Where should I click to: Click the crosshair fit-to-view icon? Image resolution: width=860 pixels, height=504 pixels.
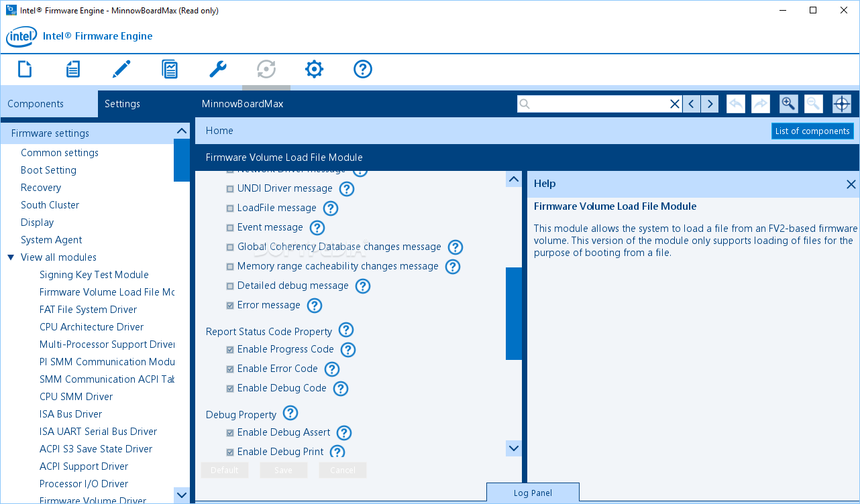click(x=842, y=104)
